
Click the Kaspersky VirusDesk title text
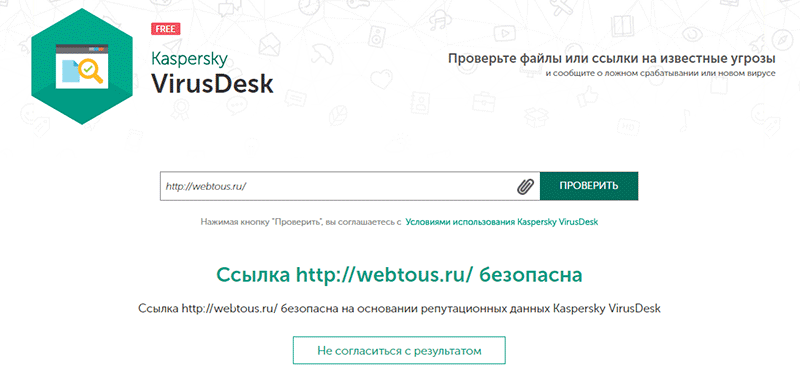pos(212,73)
